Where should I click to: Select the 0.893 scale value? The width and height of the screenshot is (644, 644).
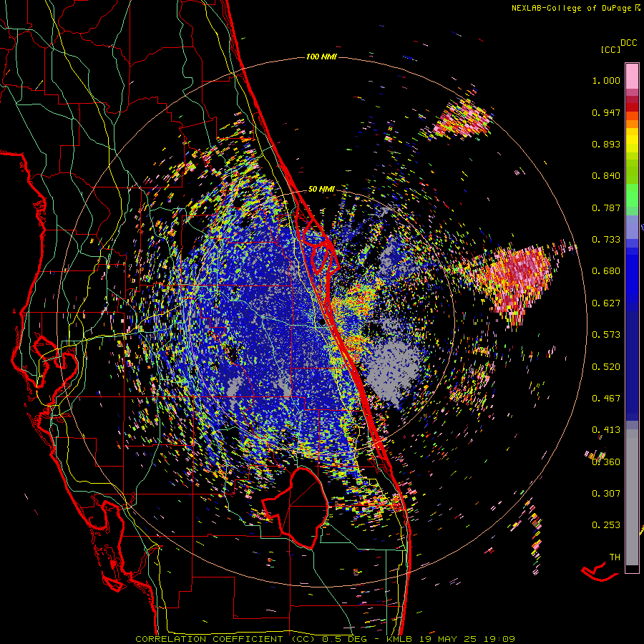(606, 144)
